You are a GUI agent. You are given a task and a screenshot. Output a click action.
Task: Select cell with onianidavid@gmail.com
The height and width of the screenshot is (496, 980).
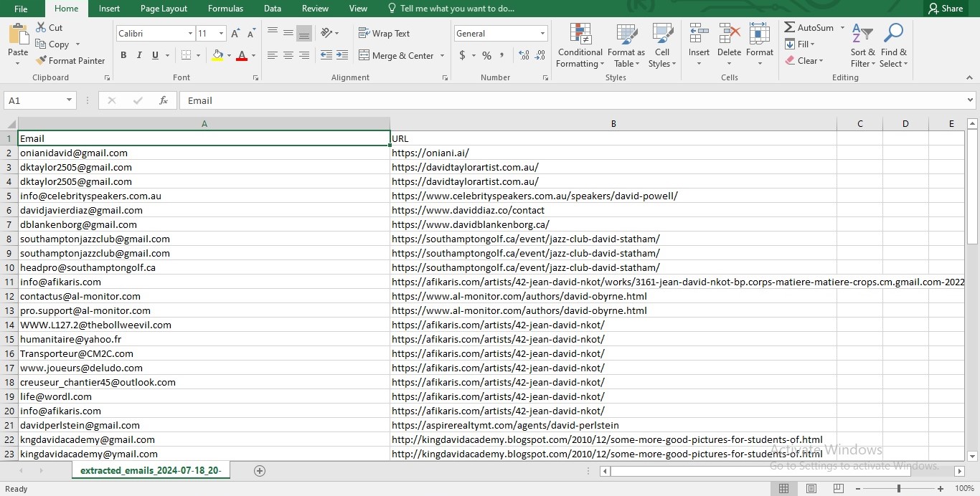204,153
